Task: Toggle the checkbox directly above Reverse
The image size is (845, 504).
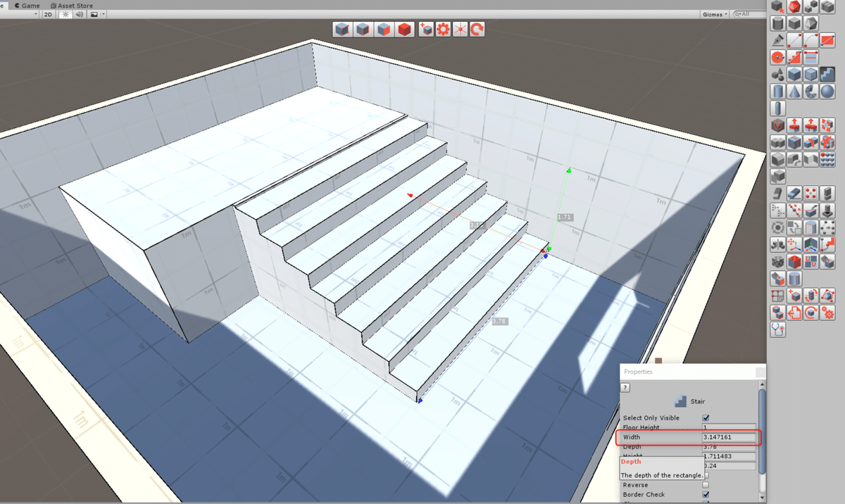Action: pos(706,475)
